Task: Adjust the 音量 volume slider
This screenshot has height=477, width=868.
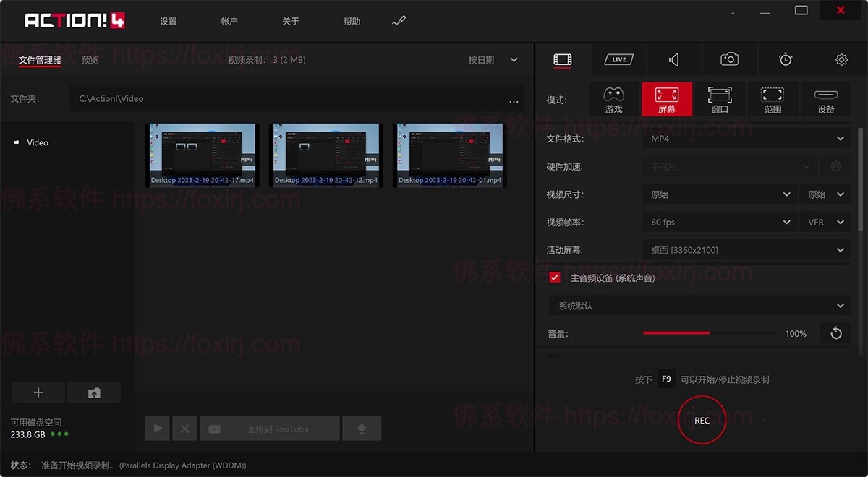Action: click(x=709, y=333)
